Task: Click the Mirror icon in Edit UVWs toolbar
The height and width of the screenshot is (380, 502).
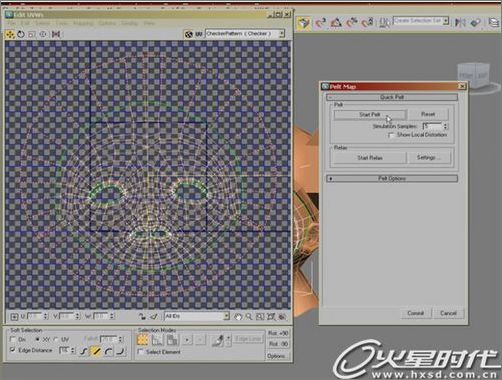Action: (x=56, y=34)
